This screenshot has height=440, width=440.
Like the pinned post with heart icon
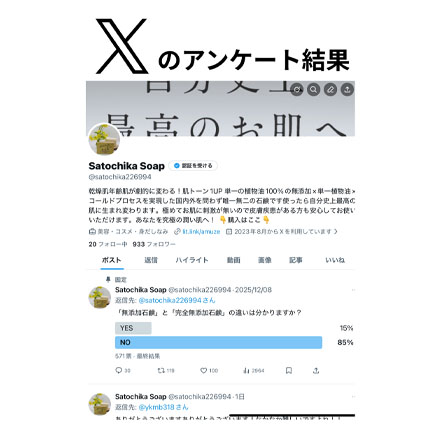tap(209, 370)
